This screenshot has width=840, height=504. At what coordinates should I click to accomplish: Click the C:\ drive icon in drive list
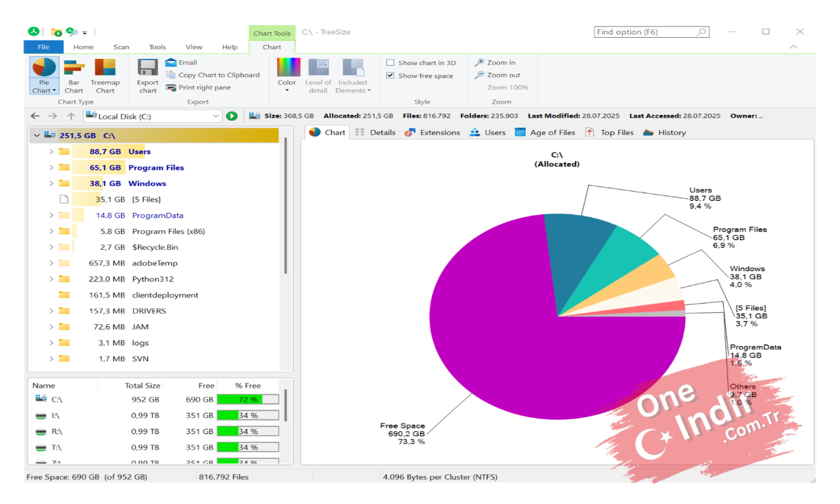coord(41,399)
